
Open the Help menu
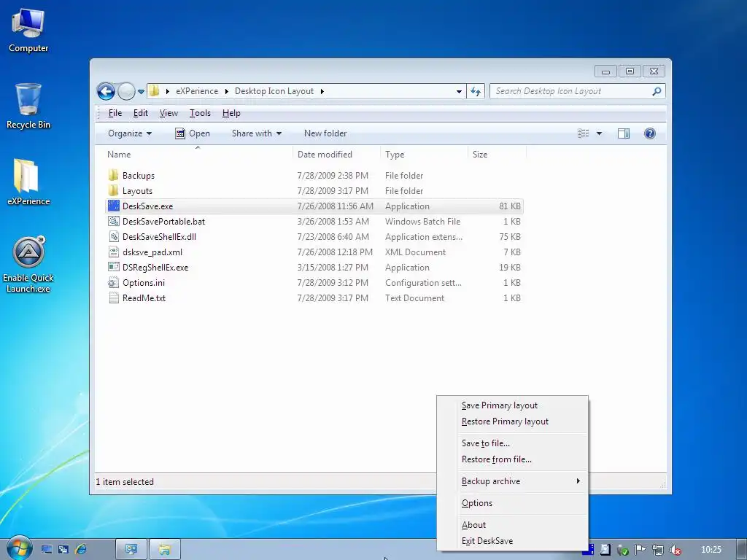(x=231, y=113)
